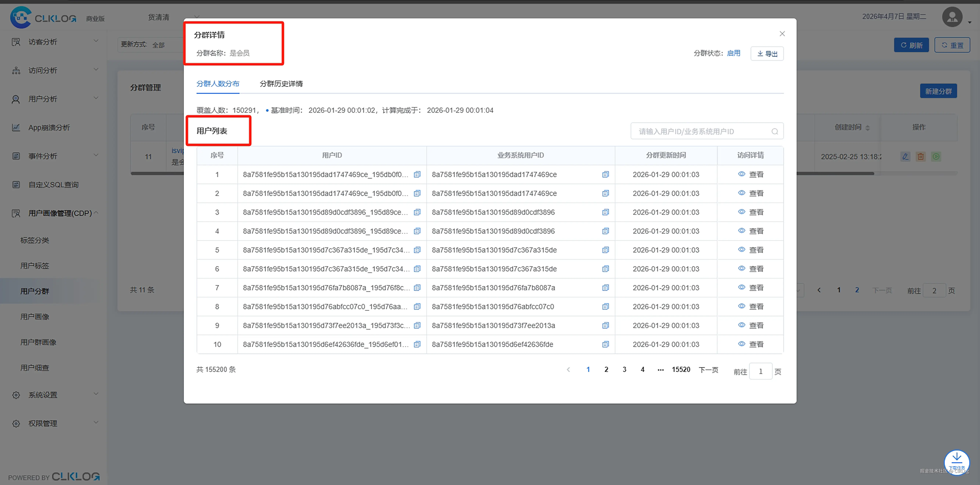
Task: Copy business system user ID in row 5
Action: click(x=605, y=250)
